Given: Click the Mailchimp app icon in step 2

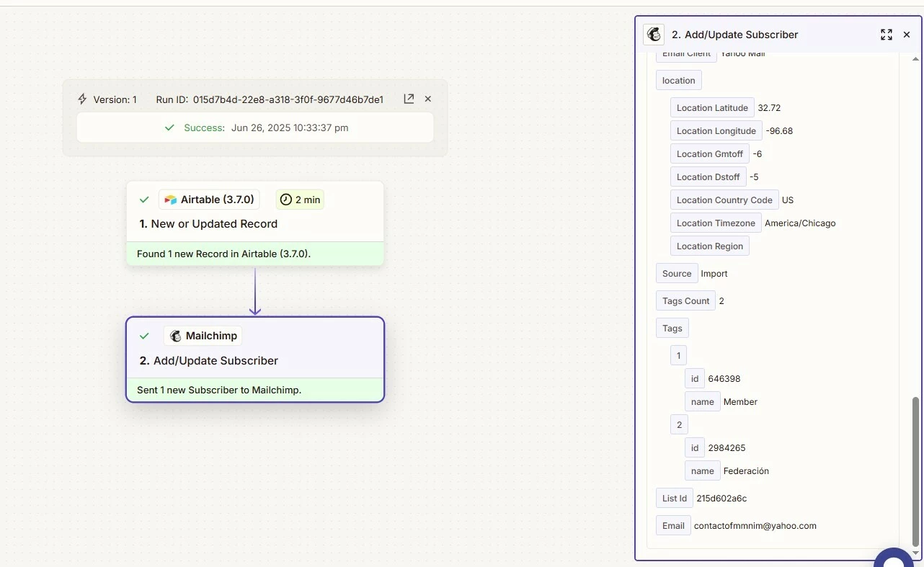Looking at the screenshot, I should [x=175, y=336].
